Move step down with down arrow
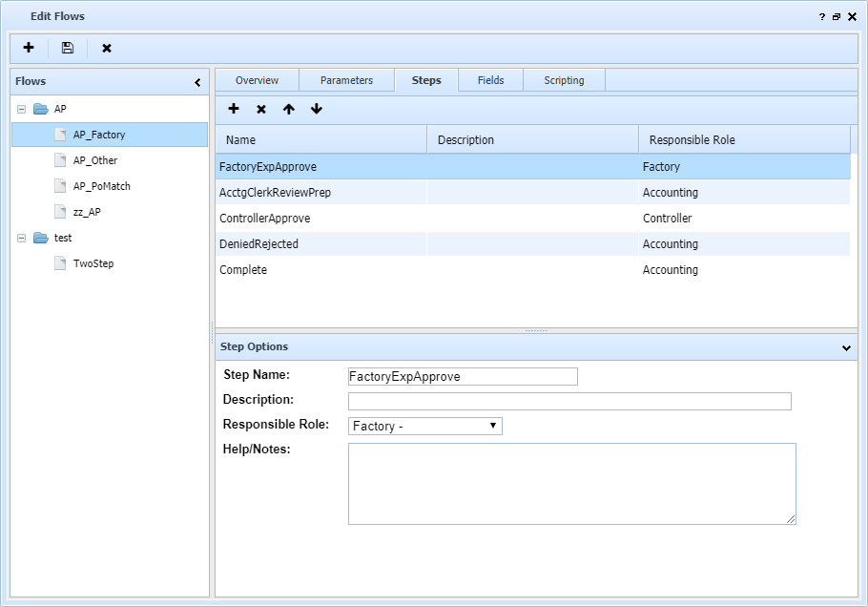The image size is (868, 607). coord(317,109)
